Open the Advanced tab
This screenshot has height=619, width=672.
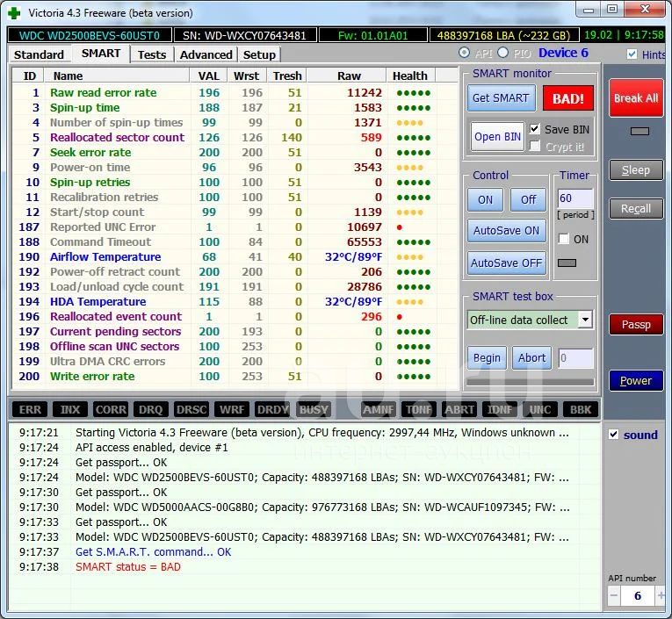coord(206,54)
